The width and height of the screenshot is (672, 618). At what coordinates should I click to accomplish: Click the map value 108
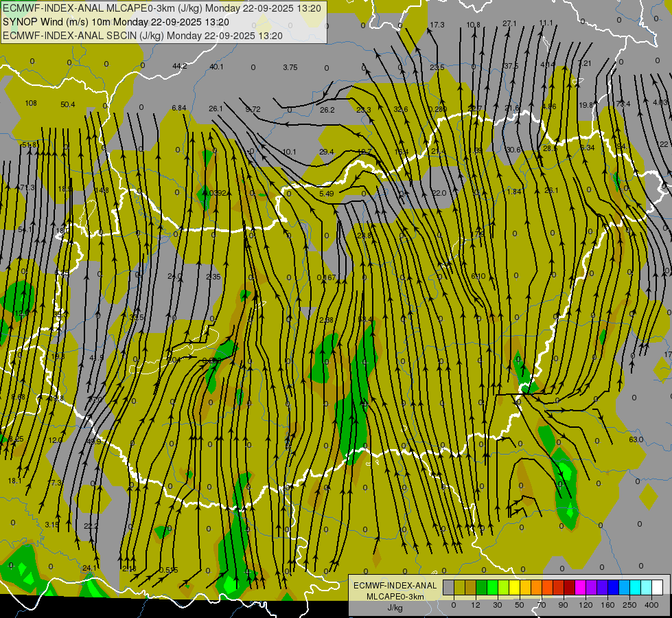31,103
